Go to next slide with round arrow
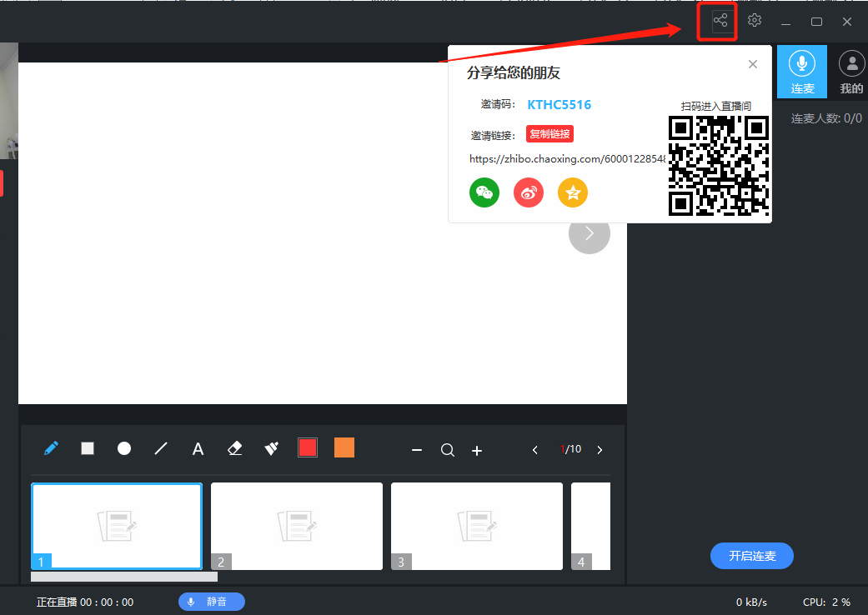868x615 pixels. [589, 232]
